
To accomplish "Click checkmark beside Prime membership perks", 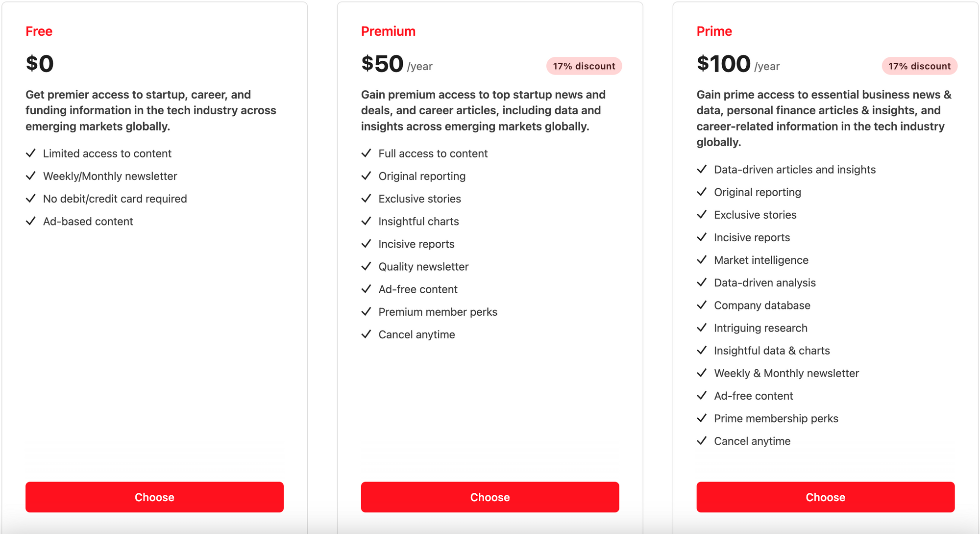I will 702,418.
